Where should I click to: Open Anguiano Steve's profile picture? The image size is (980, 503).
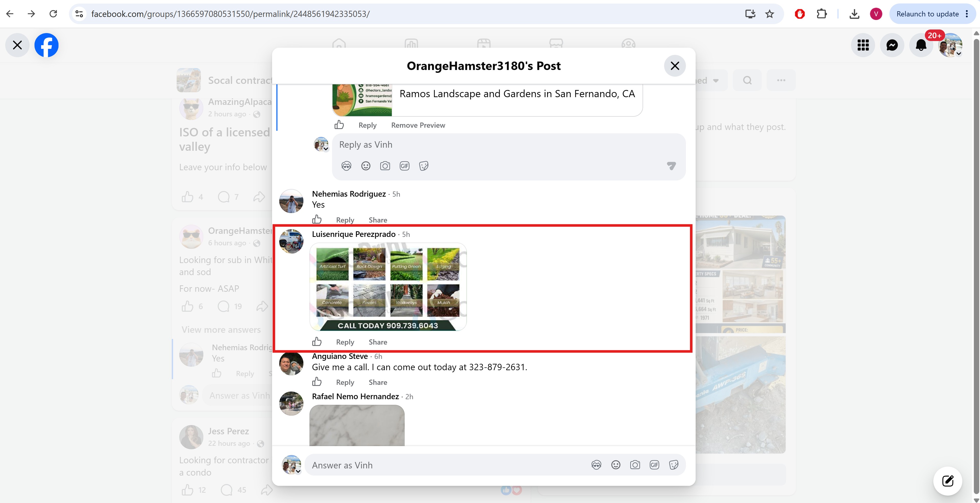pyautogui.click(x=292, y=363)
